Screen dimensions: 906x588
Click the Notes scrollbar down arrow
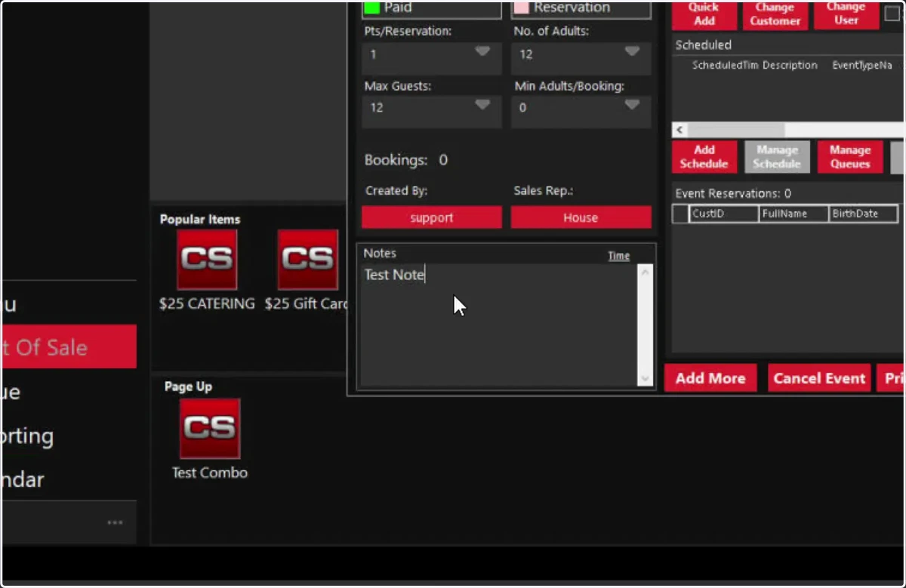coord(645,379)
